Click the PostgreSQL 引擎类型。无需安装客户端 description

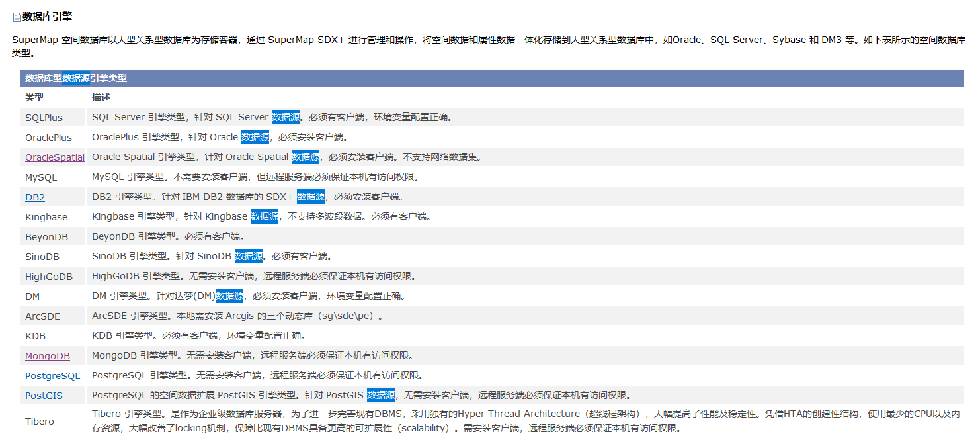pos(258,375)
